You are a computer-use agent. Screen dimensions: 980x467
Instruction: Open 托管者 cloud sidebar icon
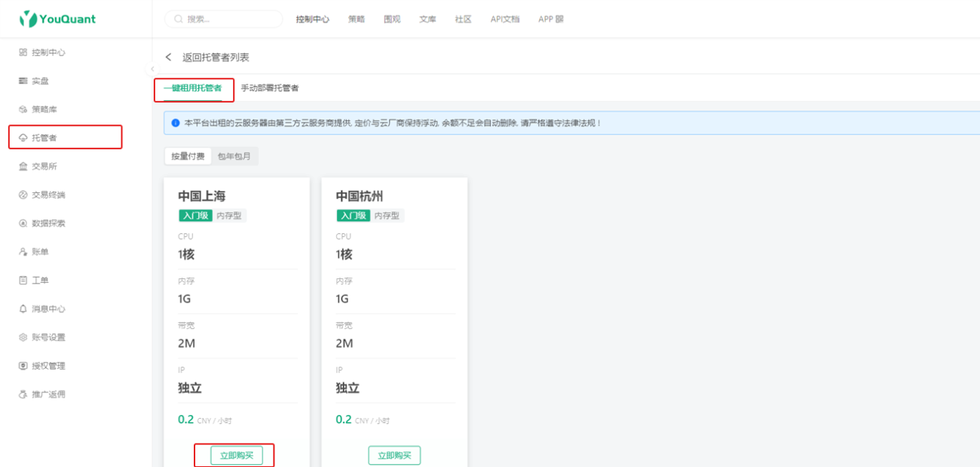point(23,138)
